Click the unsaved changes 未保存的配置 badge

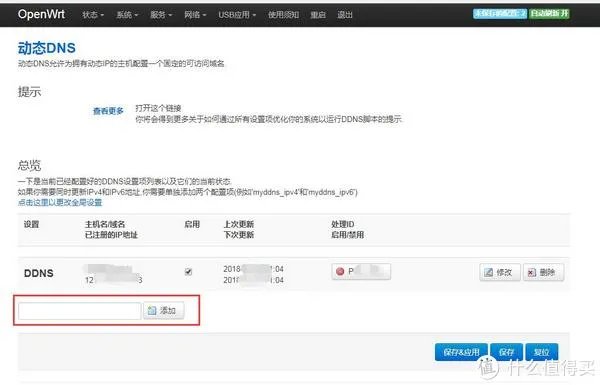click(500, 13)
